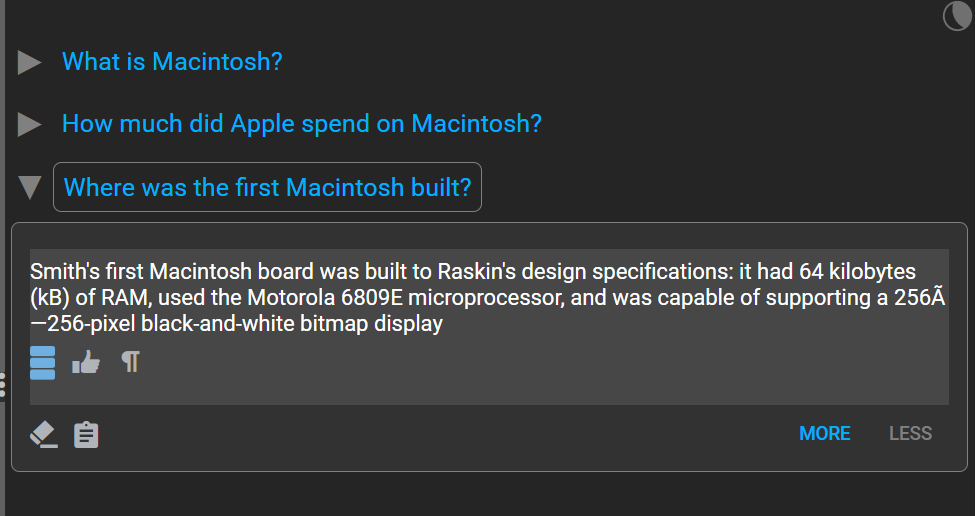This screenshot has width=975, height=516.
Task: Click the answer card footer beside MORE
Action: [448, 435]
